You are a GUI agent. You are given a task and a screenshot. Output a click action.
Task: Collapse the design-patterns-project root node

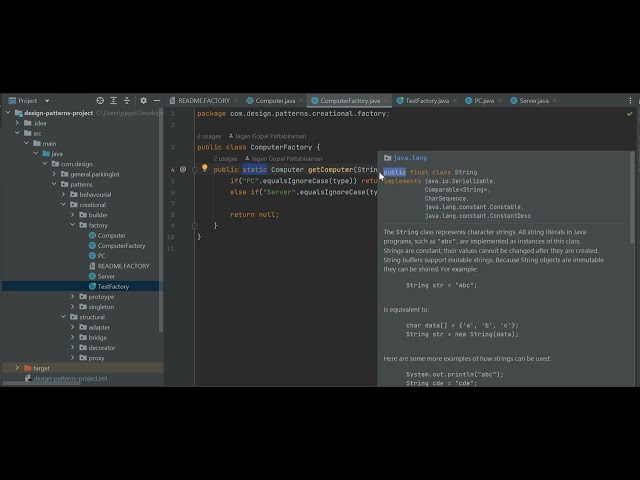point(8,112)
